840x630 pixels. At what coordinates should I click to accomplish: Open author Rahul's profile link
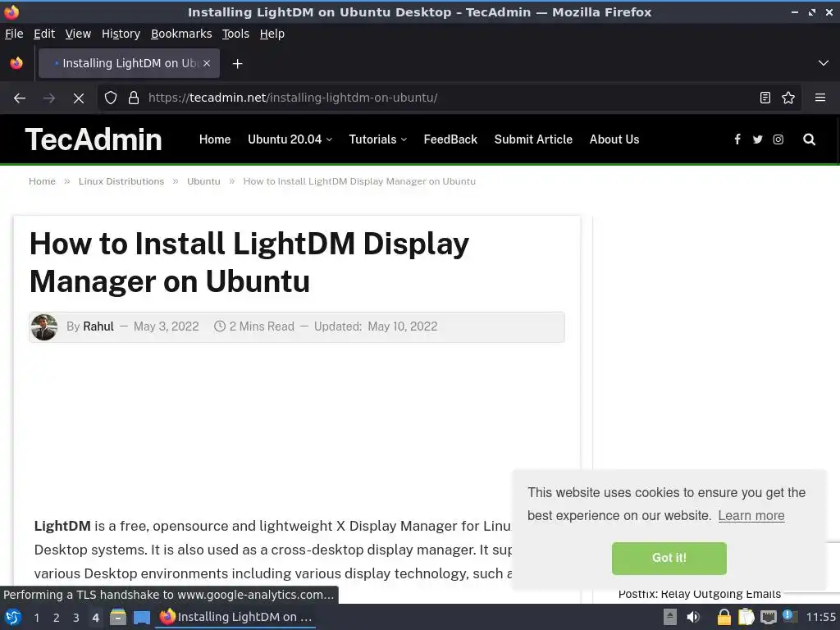[98, 326]
